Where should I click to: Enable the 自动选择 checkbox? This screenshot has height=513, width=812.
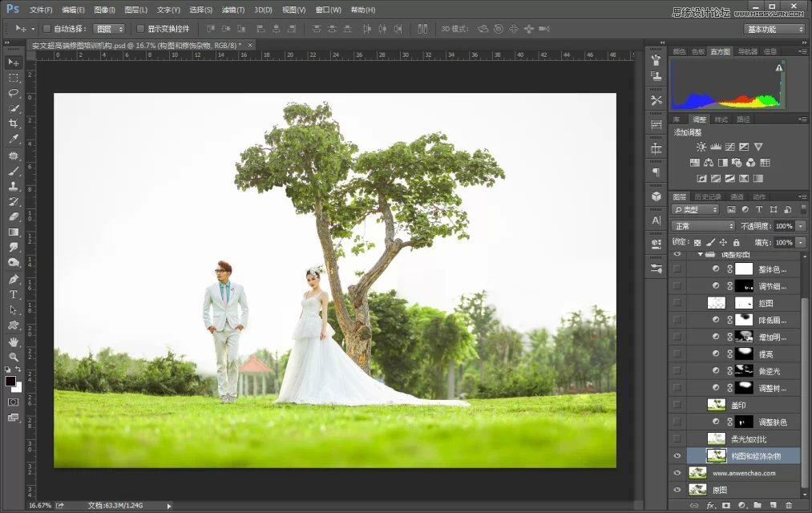coord(46,28)
